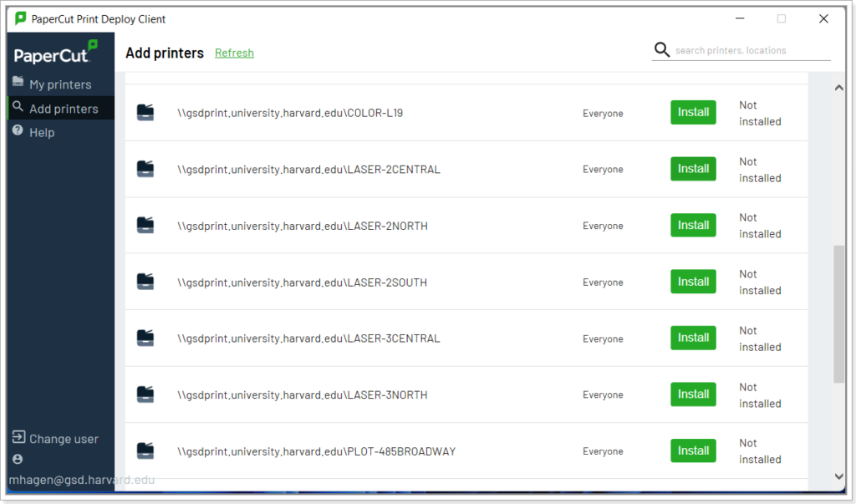This screenshot has width=856, height=504.
Task: Install the COLOR-L19 printer
Action: click(693, 112)
